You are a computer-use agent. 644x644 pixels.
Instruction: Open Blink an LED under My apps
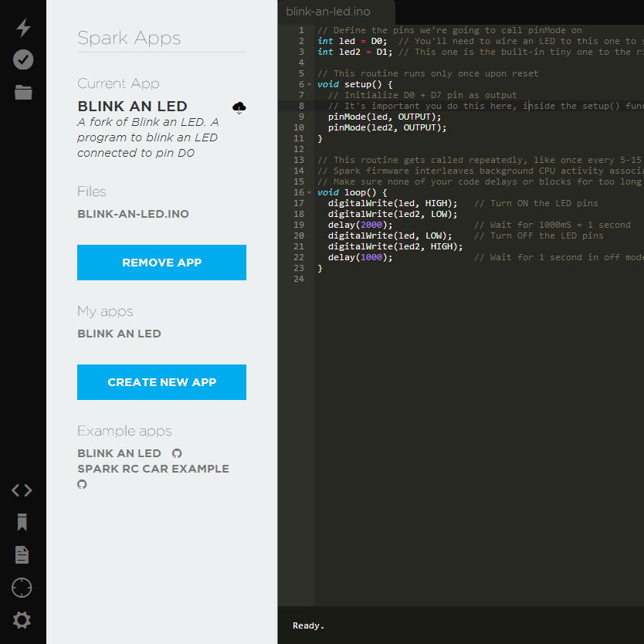click(x=119, y=334)
